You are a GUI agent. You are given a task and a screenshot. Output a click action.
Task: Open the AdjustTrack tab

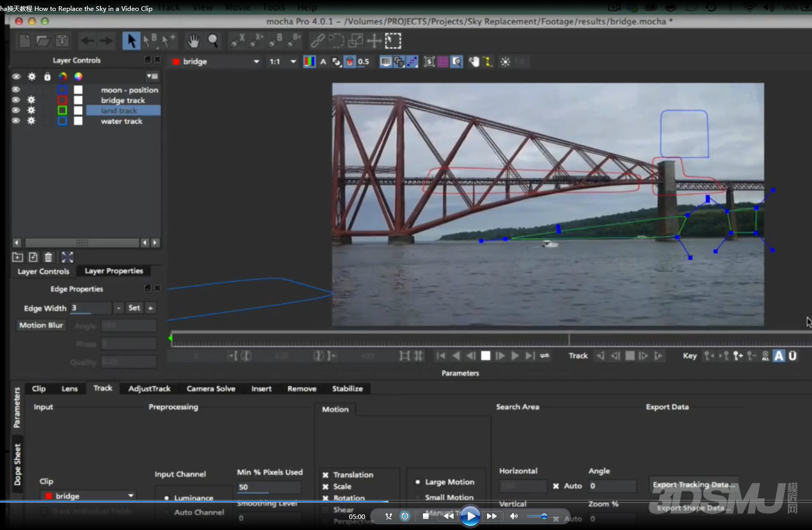point(149,389)
